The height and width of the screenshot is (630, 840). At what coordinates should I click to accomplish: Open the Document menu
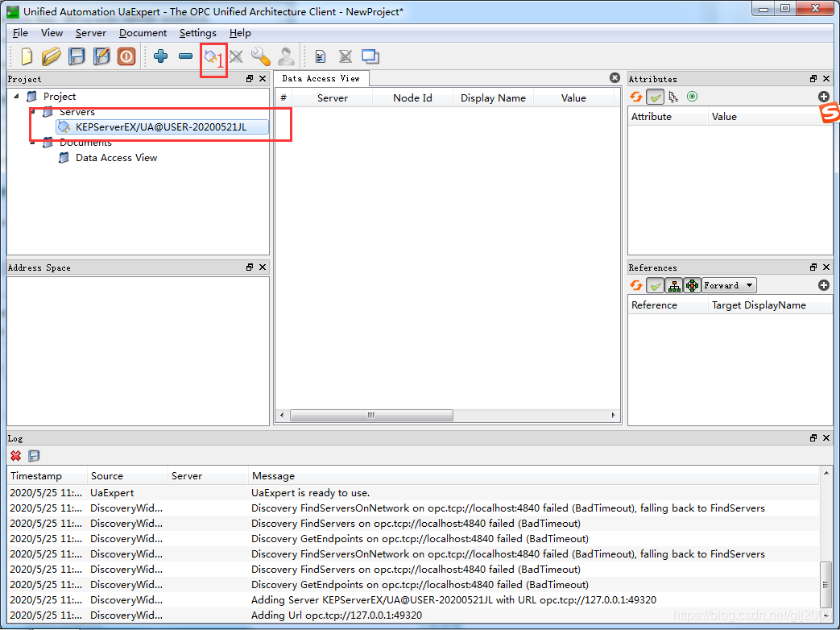[143, 33]
